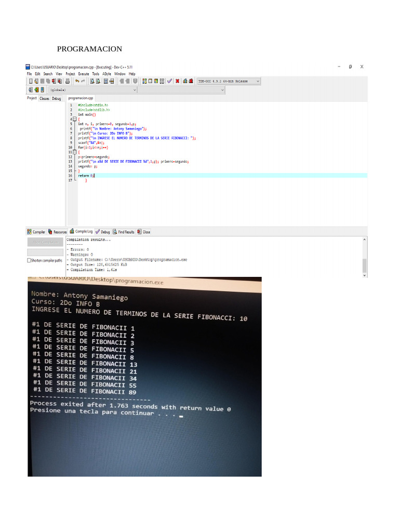The image size is (399, 532).
Task: Click the Print toolbar icon
Action: [x=68, y=81]
